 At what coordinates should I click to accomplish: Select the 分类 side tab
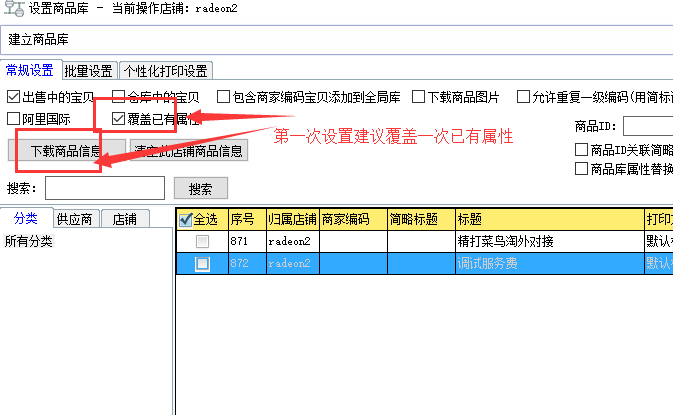[26, 218]
